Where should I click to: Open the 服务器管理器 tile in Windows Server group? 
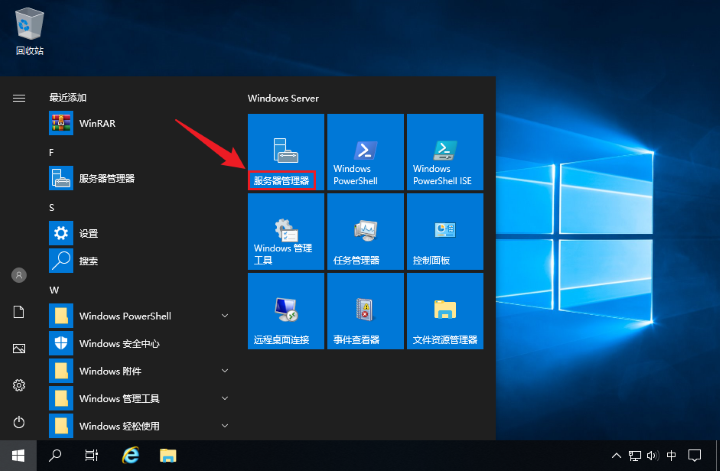click(286, 152)
